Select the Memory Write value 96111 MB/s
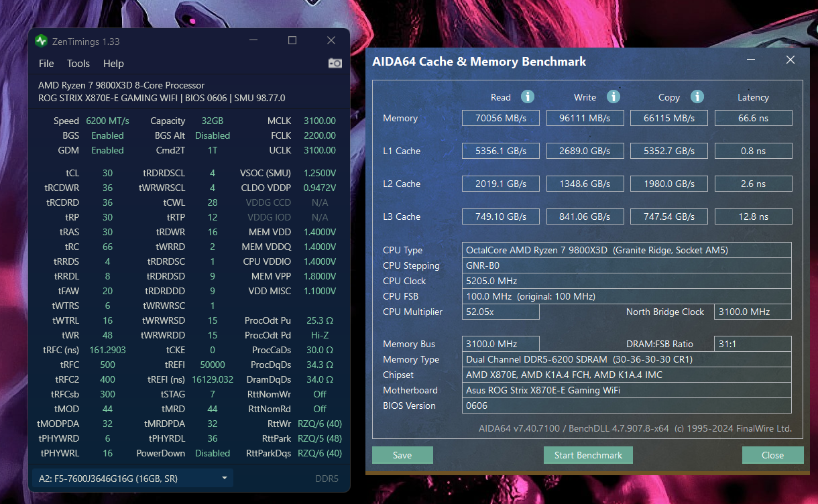 pos(585,118)
